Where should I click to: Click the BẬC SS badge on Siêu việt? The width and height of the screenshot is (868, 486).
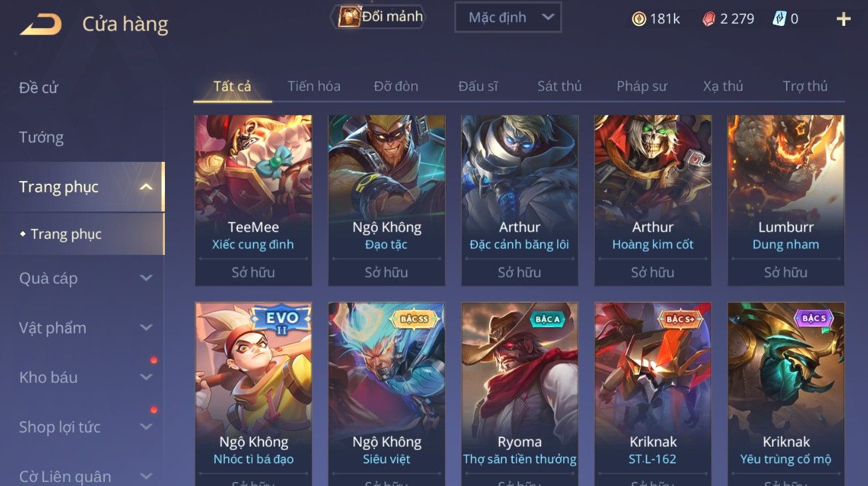[x=414, y=320]
